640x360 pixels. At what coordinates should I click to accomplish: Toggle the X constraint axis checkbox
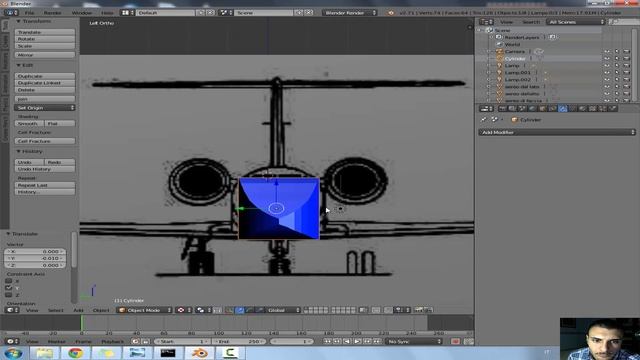pos(9,281)
